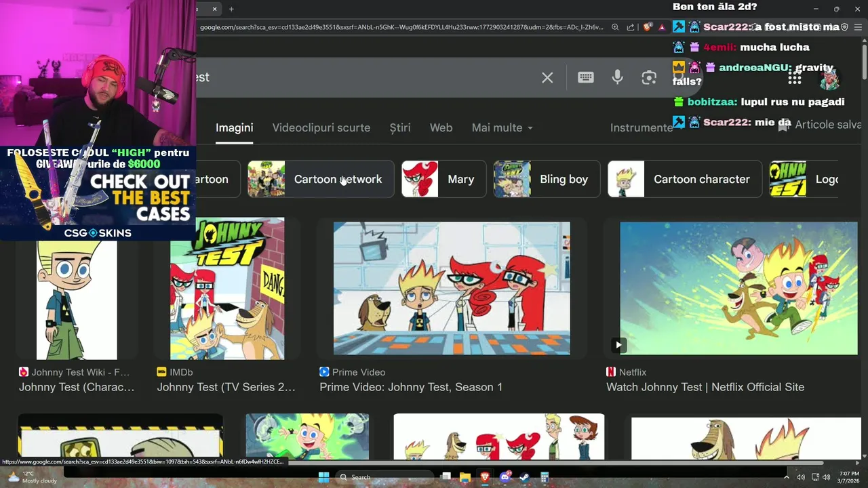Click chat username bobitzaa
868x488 pixels.
(x=711, y=102)
